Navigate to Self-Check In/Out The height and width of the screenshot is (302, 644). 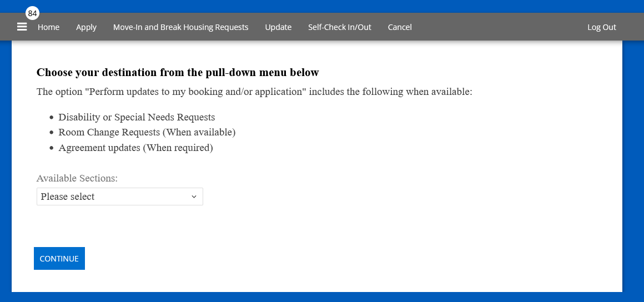[340, 27]
